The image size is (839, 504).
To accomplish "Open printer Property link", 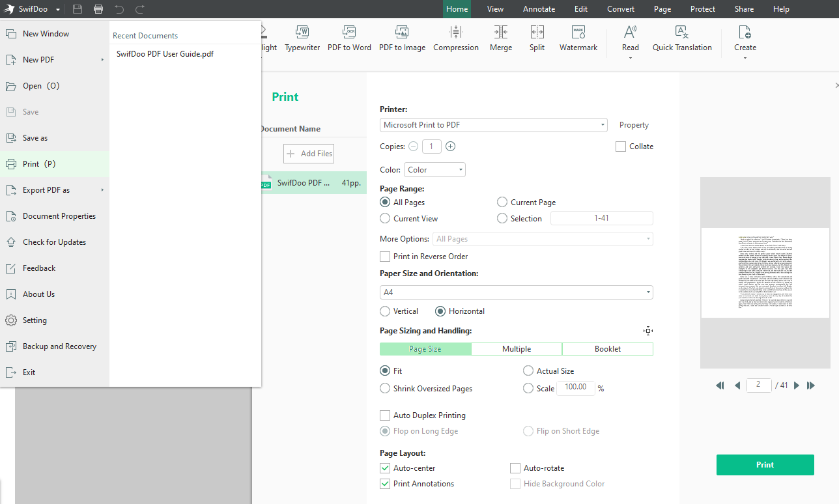I will pos(634,125).
